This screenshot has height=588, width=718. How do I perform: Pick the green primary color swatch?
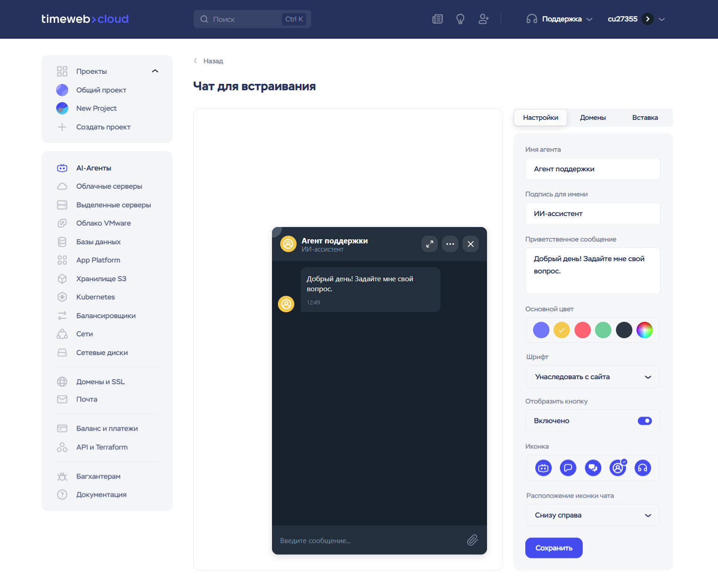[x=603, y=330]
